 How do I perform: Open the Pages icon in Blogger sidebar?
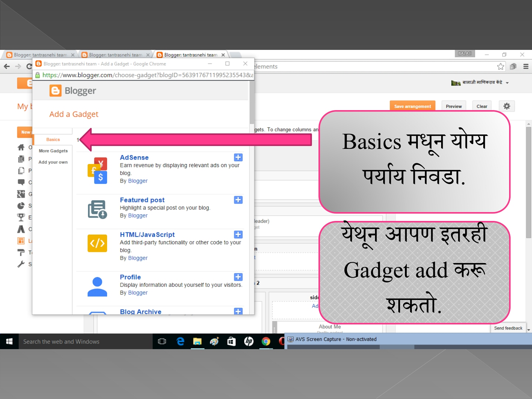21,171
